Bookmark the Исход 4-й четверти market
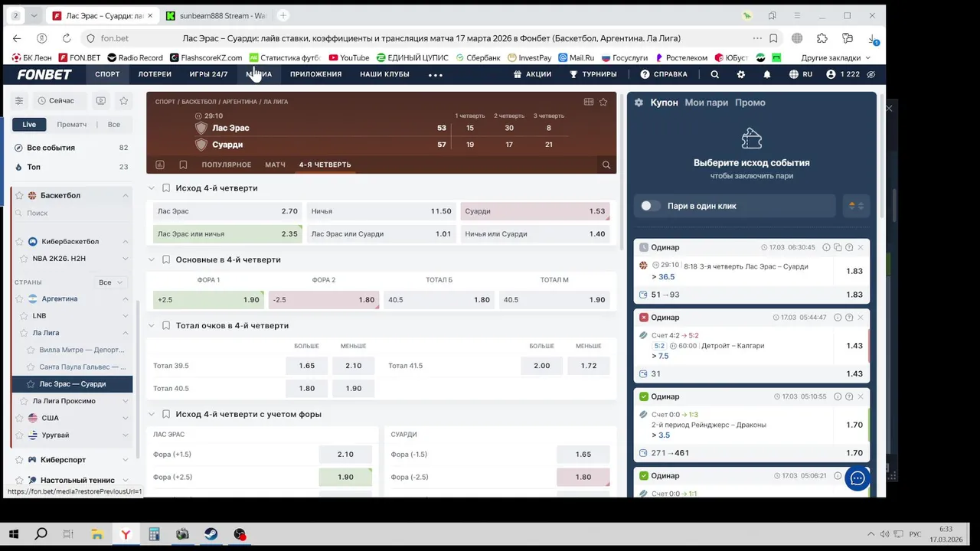The height and width of the screenshot is (551, 980). pos(166,188)
